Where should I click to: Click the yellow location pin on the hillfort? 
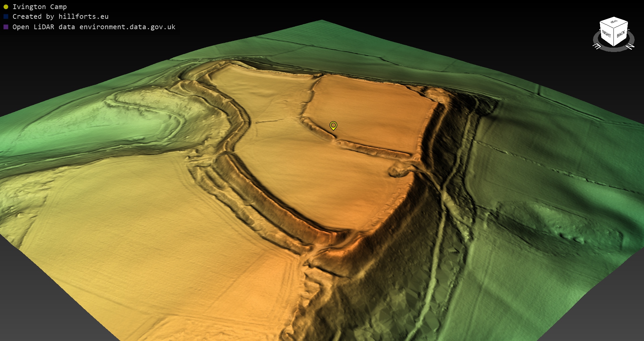tap(333, 125)
